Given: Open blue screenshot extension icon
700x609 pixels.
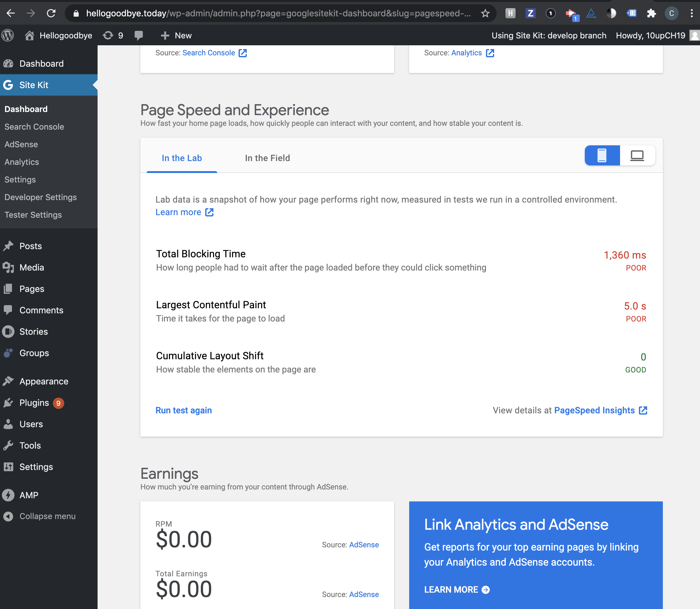Looking at the screenshot, I should 631,13.
